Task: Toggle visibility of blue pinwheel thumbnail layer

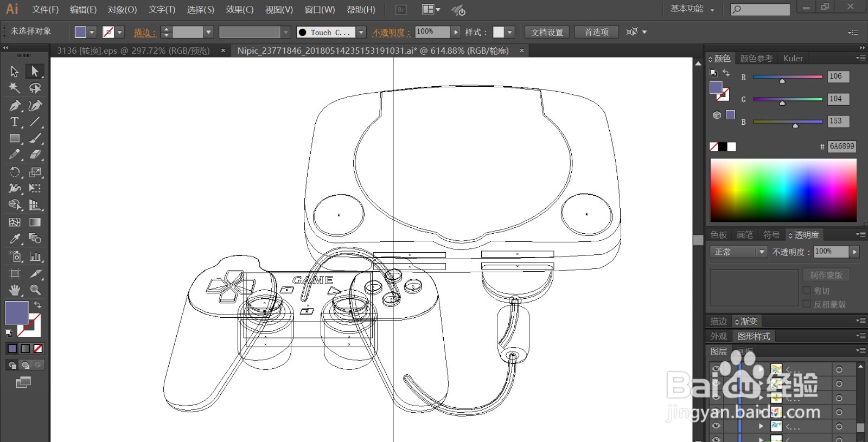Action: [716, 426]
